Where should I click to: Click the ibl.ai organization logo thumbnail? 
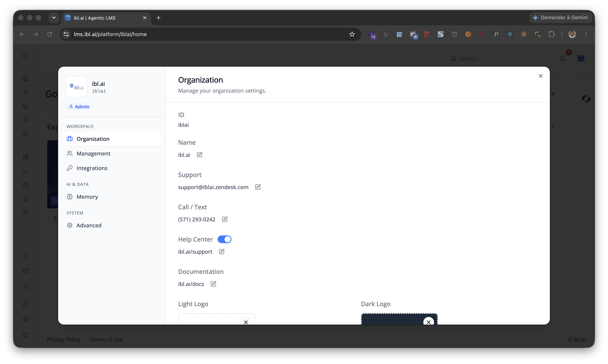[x=77, y=87]
